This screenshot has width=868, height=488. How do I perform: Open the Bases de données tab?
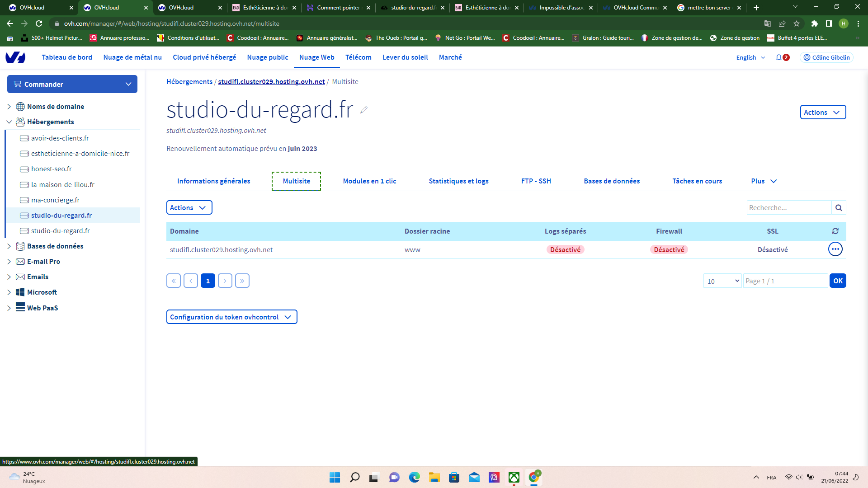(611, 181)
